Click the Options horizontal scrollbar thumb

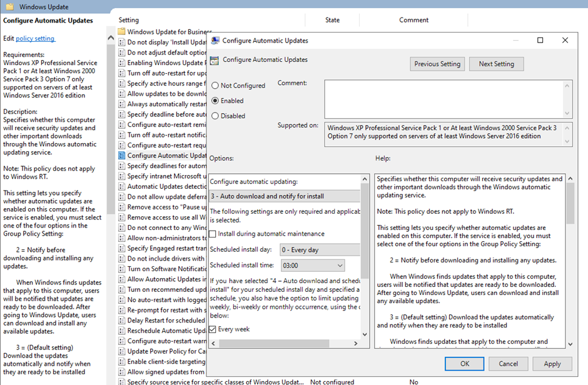[274, 343]
